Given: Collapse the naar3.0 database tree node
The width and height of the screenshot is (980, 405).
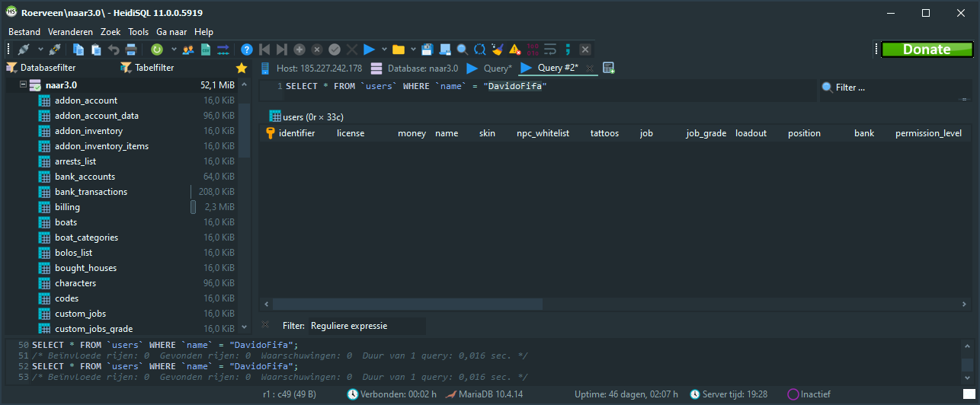Looking at the screenshot, I should tap(22, 85).
